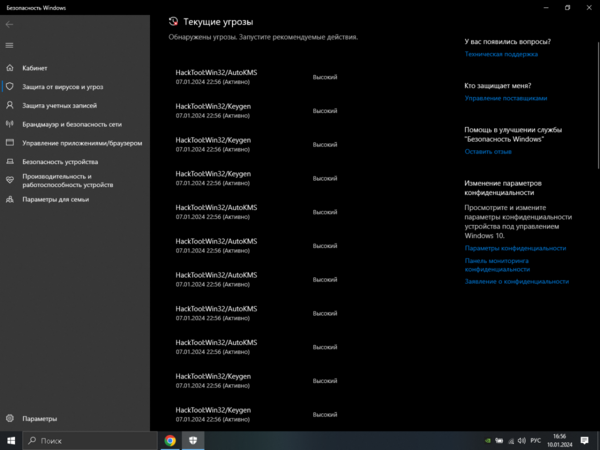The image size is (600, 450).
Task: Click the Оставить отзыв link
Action: [x=488, y=152]
